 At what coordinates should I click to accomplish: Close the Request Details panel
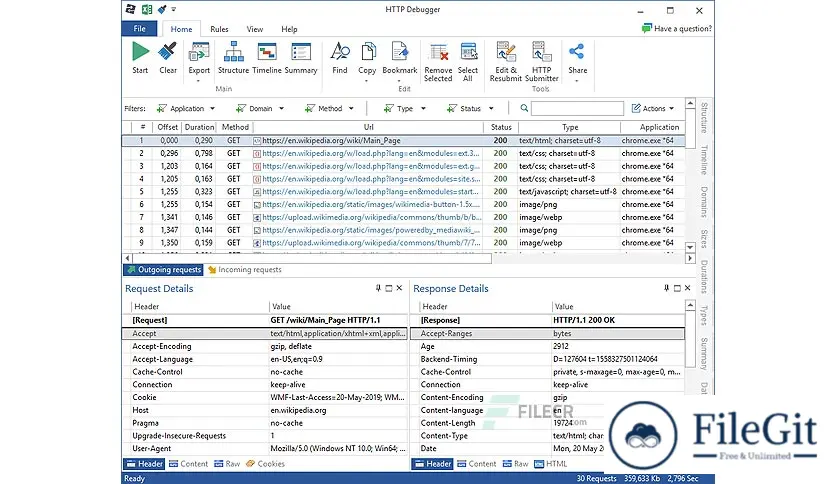pyautogui.click(x=399, y=288)
